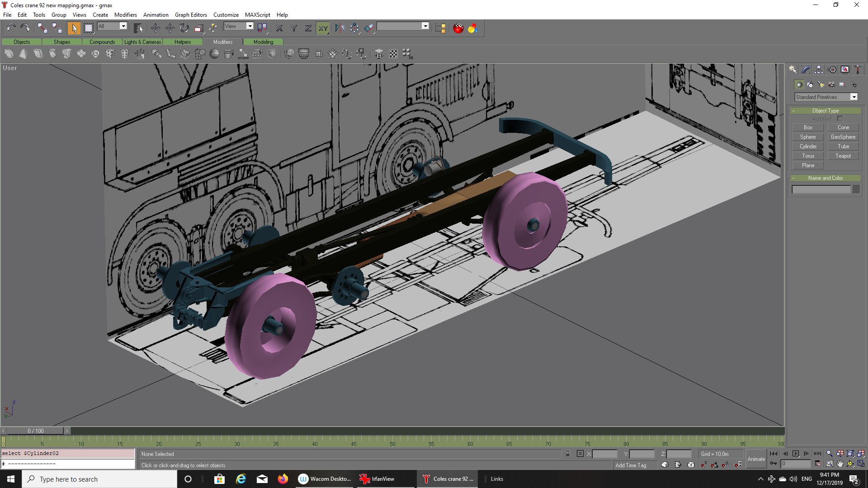Viewport: 868px width, 488px height.
Task: Toggle the Animate button on
Action: click(x=756, y=459)
